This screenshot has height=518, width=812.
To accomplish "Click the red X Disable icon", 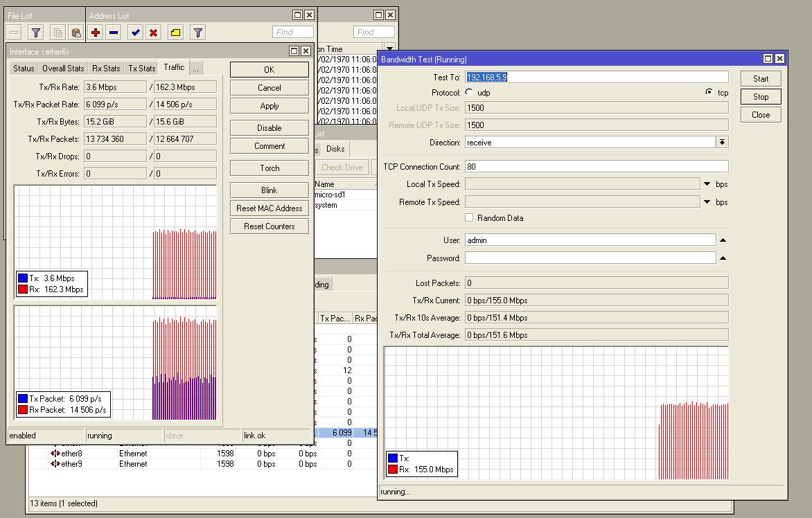I will (x=153, y=33).
